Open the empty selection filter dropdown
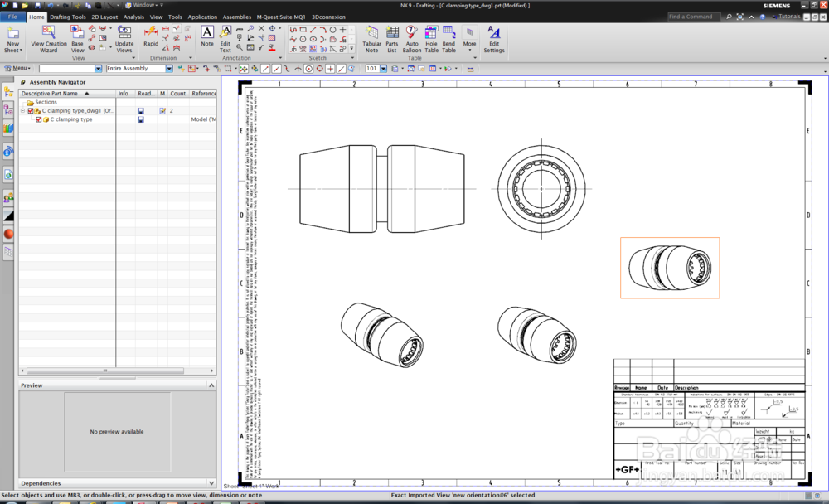Screen dimensions: 829x504 (98, 69)
